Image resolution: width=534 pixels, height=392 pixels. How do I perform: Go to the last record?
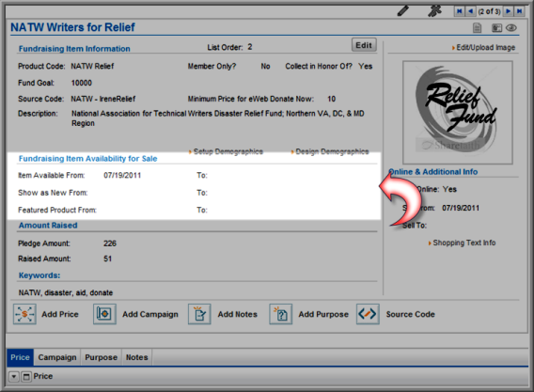tap(519, 11)
